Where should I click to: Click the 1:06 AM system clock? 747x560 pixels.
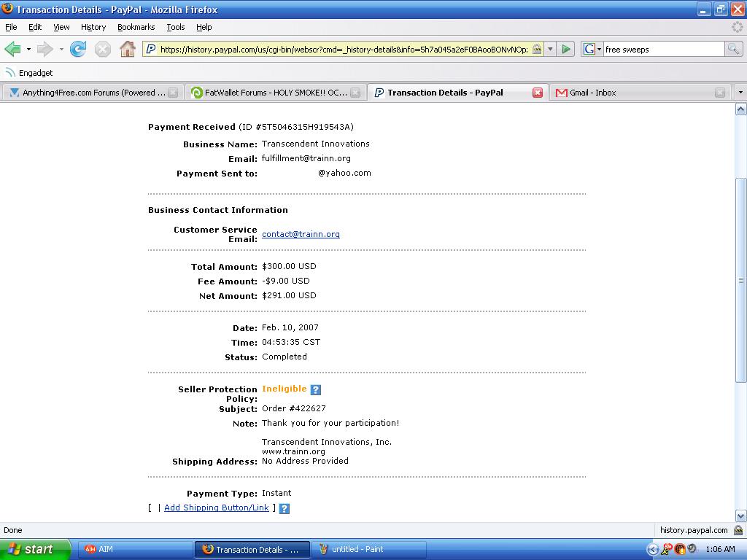point(720,550)
